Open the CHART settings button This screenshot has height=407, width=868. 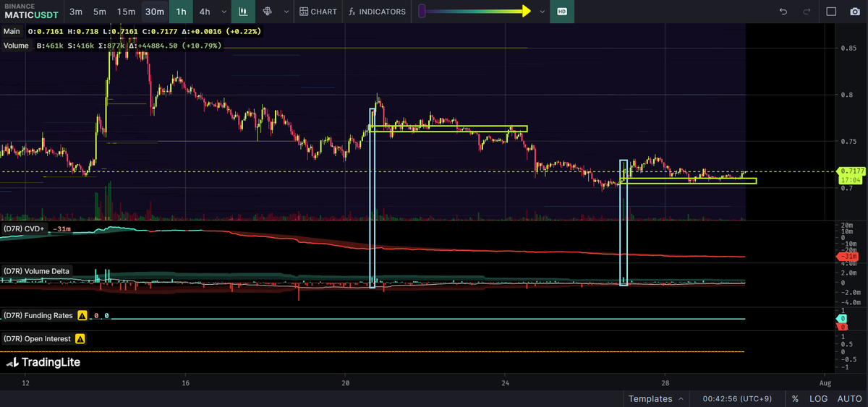pyautogui.click(x=318, y=12)
